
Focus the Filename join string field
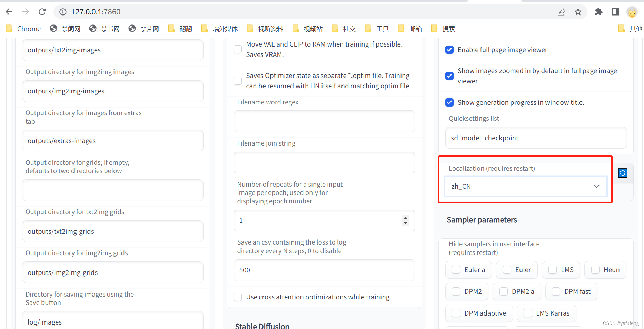click(324, 162)
